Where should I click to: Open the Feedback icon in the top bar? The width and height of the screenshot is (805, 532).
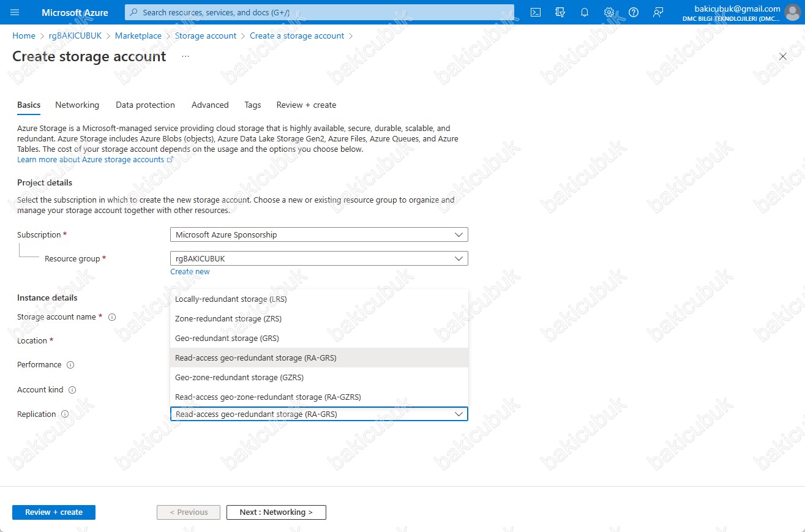pos(658,12)
